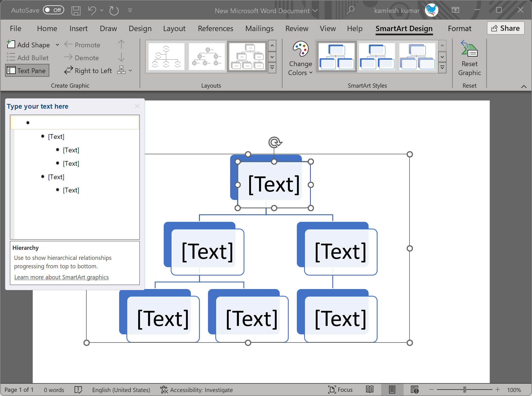Select the second SmartArt style thumbnail
Screen dimensions: 532x396
(377, 57)
